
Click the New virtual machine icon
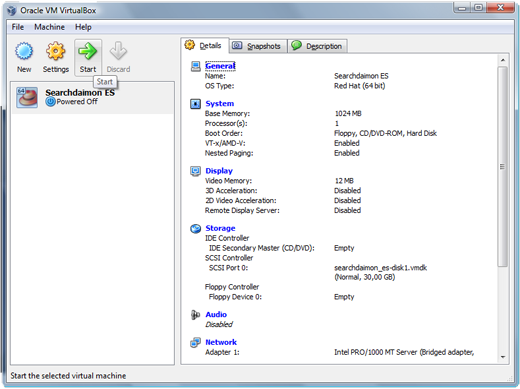click(24, 51)
